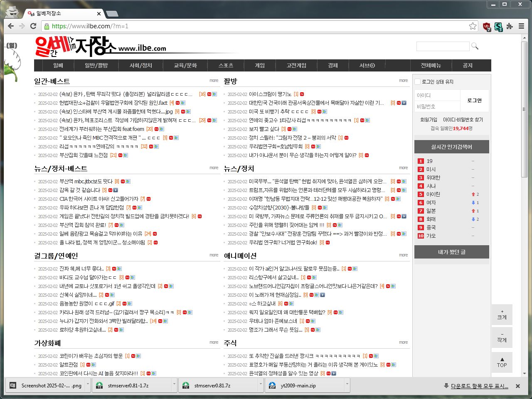
Task: Reload the page with the refresh icon
Action: point(33,26)
